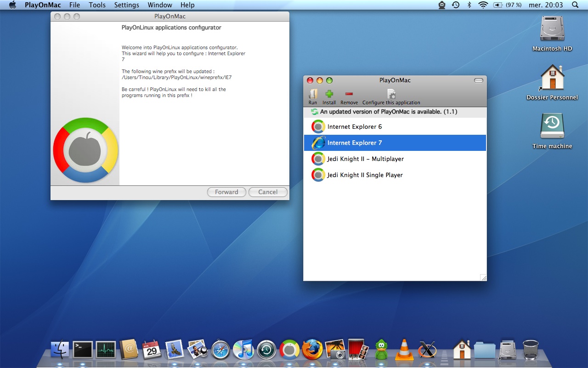Toggle the toolbar pill button in the PlayOnMac window
This screenshot has width=588, height=368.
479,80
